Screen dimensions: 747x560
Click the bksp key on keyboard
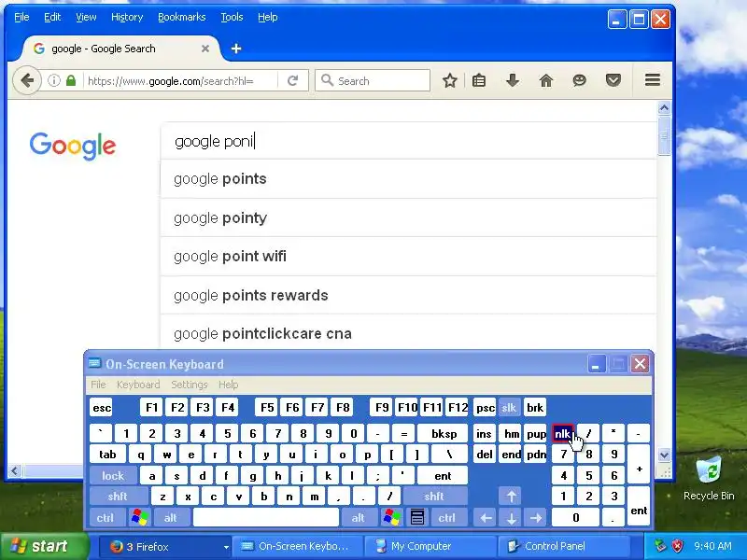coord(444,434)
